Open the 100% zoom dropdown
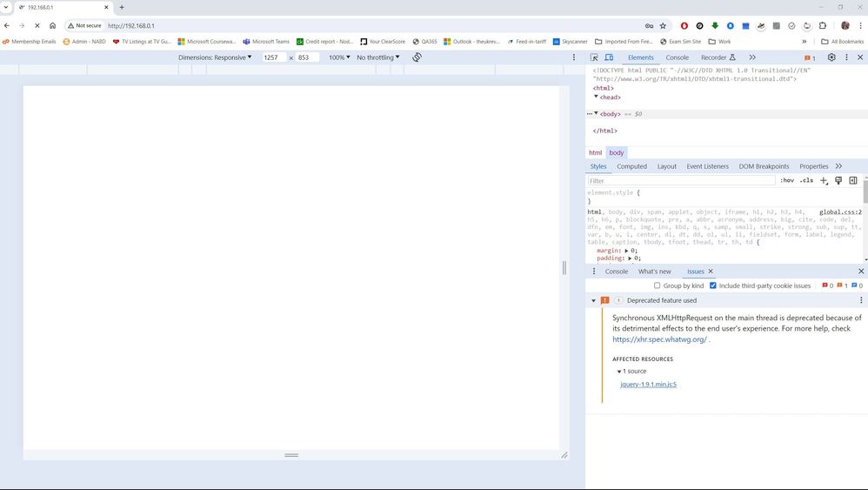Screen dimensions: 868x490 pos(339,57)
